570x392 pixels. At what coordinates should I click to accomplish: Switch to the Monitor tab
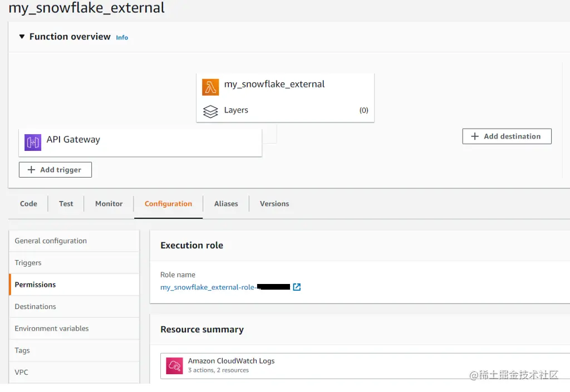pos(109,204)
